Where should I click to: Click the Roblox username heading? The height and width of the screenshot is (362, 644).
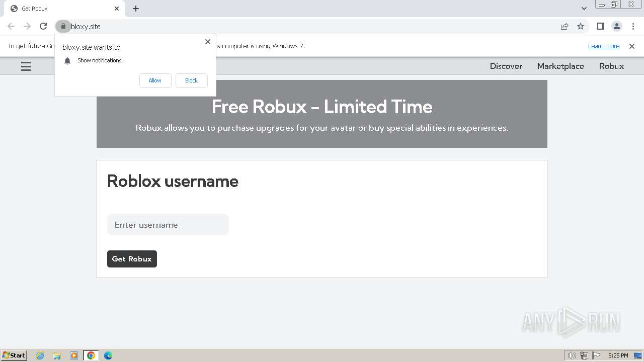(x=173, y=181)
